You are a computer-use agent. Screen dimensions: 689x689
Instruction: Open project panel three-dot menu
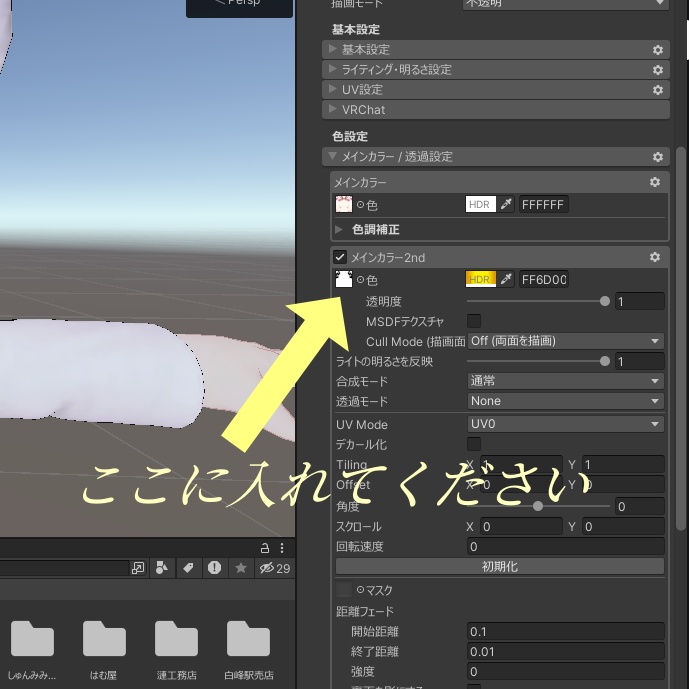[282, 548]
